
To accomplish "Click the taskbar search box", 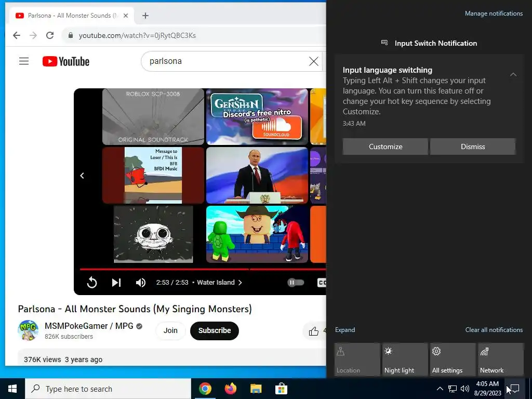I will coord(108,389).
